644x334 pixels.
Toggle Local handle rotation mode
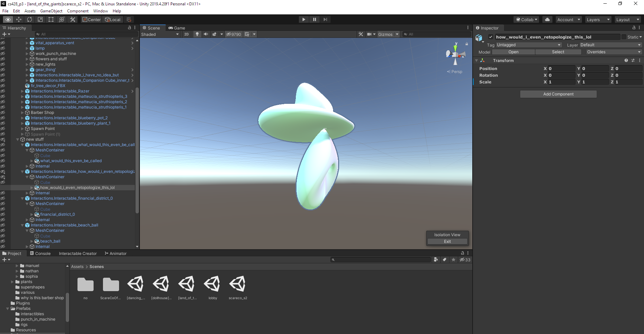pyautogui.click(x=113, y=19)
